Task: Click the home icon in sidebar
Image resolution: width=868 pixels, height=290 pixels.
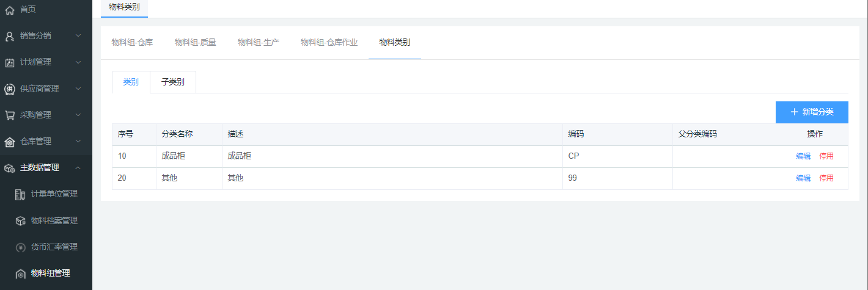Action: (10, 10)
